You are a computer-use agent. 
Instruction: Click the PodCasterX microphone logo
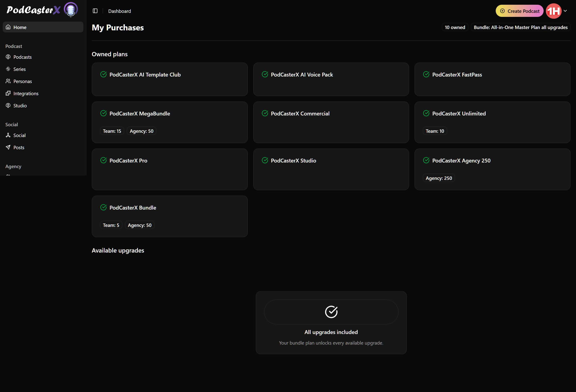(71, 10)
